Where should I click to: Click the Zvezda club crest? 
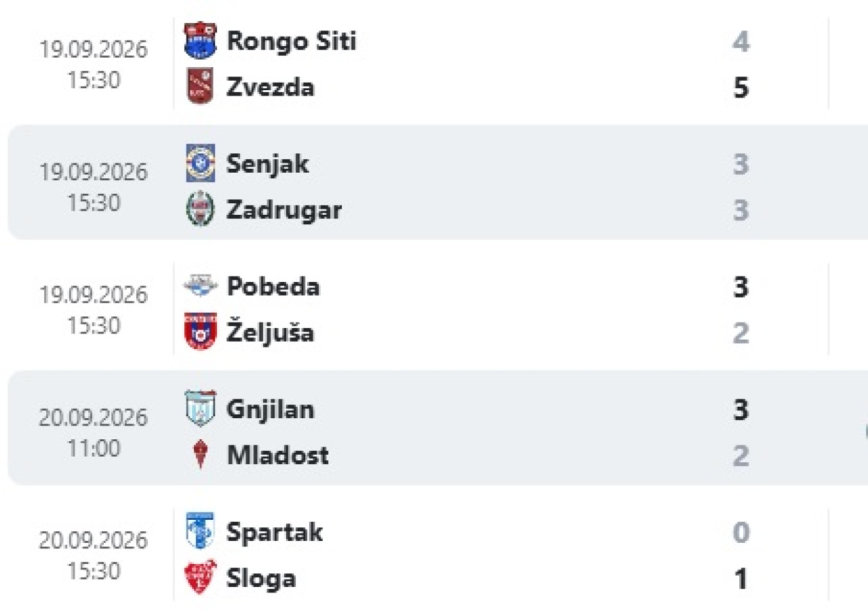(x=200, y=87)
